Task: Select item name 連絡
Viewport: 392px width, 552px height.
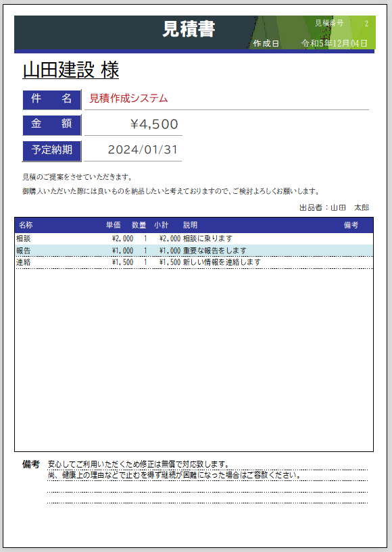Action: tap(23, 262)
